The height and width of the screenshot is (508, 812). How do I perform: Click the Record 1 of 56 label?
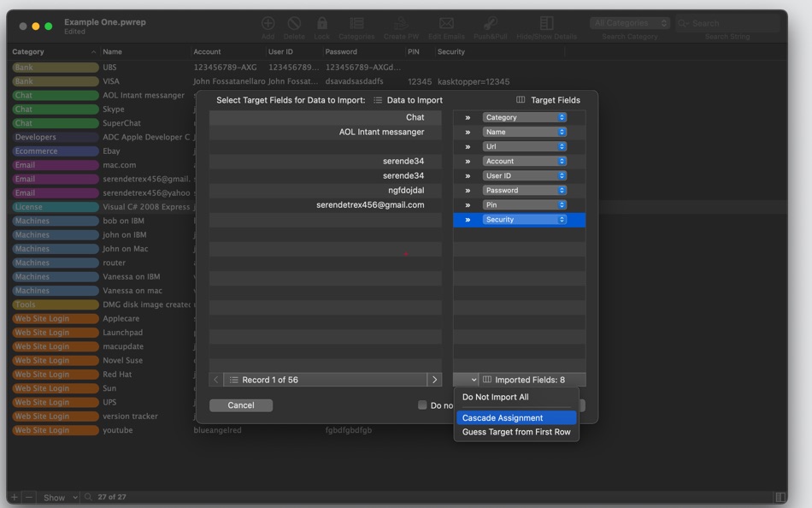pyautogui.click(x=270, y=380)
